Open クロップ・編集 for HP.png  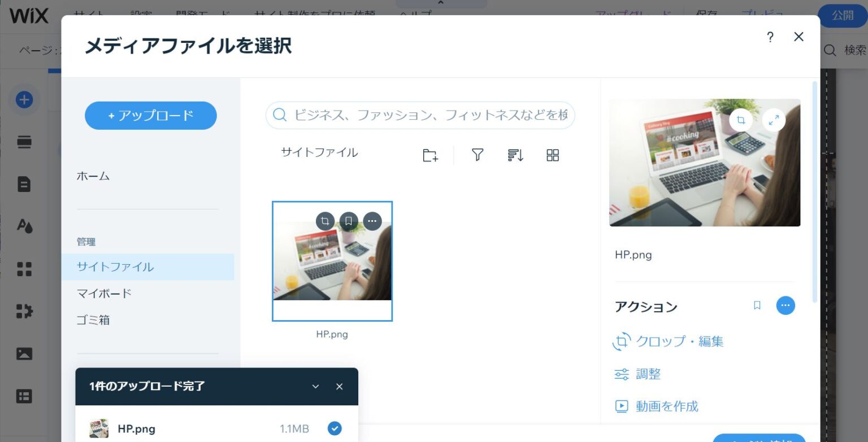[x=679, y=341]
